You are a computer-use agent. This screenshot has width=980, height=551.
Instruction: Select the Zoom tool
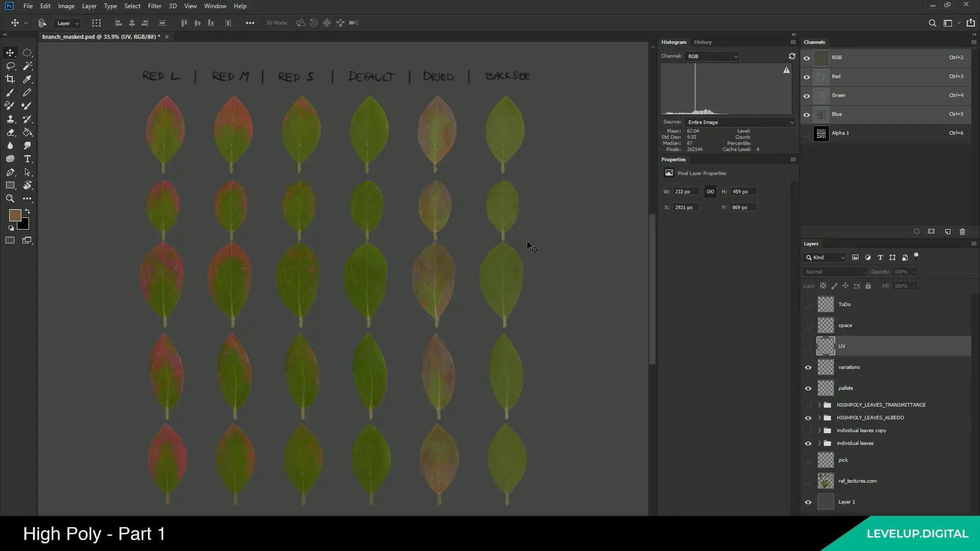click(10, 198)
